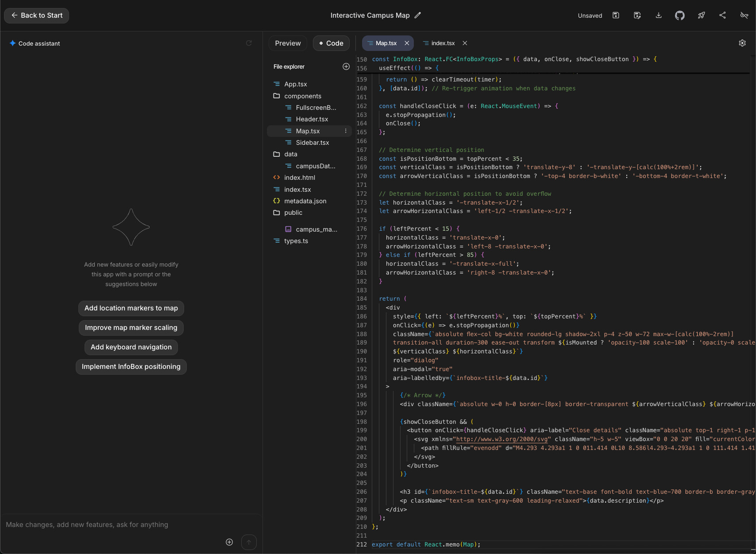Open Sidebar.tsx file

[312, 143]
